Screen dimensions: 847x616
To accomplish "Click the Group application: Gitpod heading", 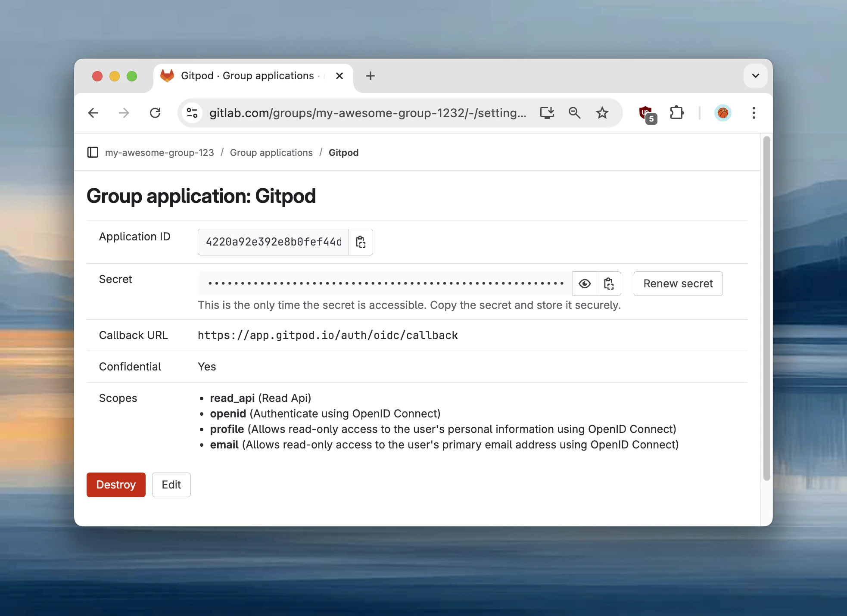I will (x=201, y=196).
